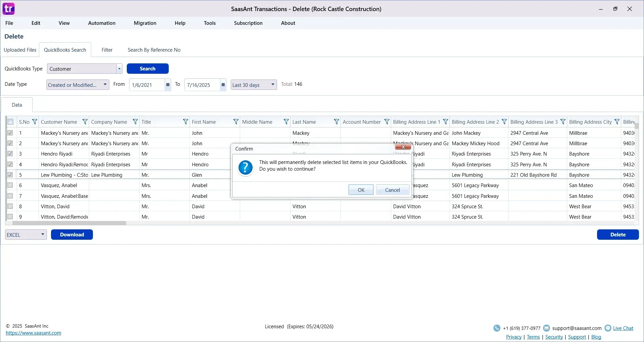Open filter icon on Account Number column
The width and height of the screenshot is (644, 342).
coord(387,122)
